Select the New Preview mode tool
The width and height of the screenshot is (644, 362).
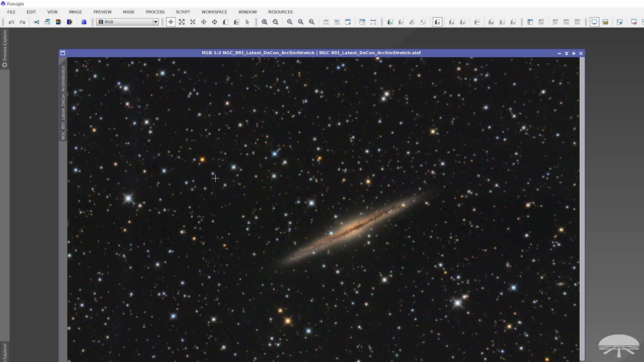225,22
